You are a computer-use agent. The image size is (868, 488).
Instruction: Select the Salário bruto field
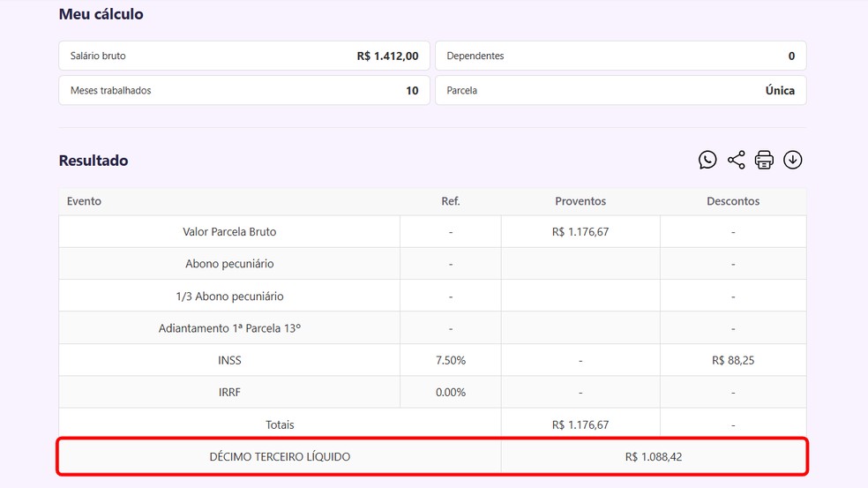(x=244, y=56)
